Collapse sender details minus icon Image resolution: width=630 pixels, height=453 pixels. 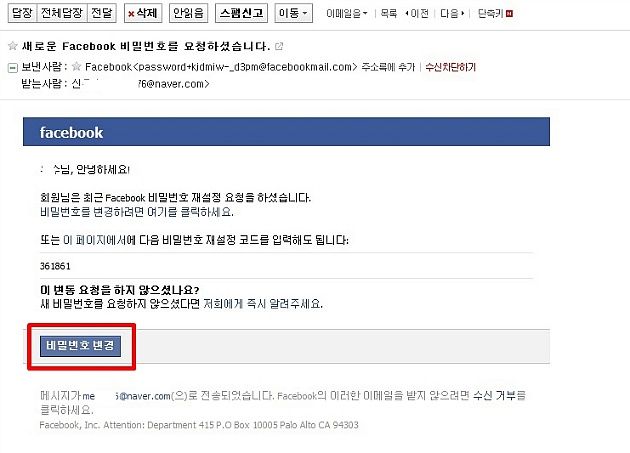pos(12,68)
